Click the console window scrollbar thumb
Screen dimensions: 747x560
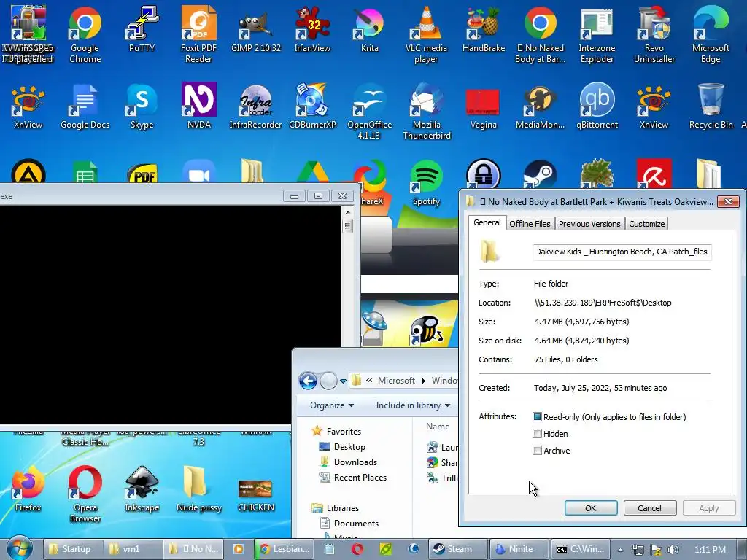[x=347, y=226]
